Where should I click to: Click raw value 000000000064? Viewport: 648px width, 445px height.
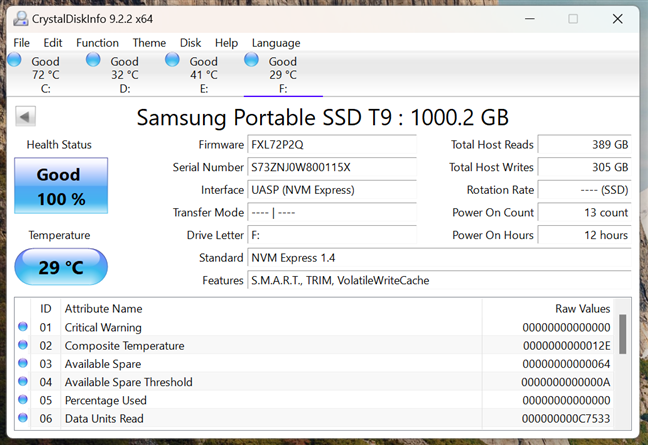coord(566,364)
